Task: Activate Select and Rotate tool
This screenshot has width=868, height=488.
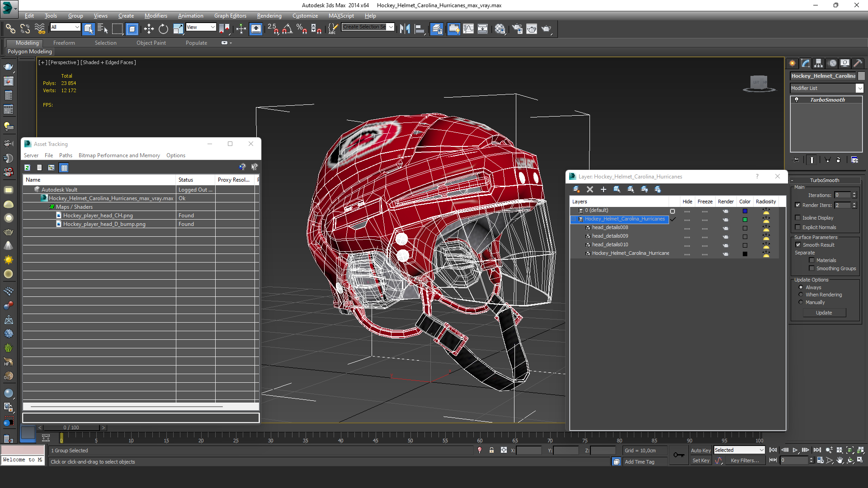Action: pos(163,29)
